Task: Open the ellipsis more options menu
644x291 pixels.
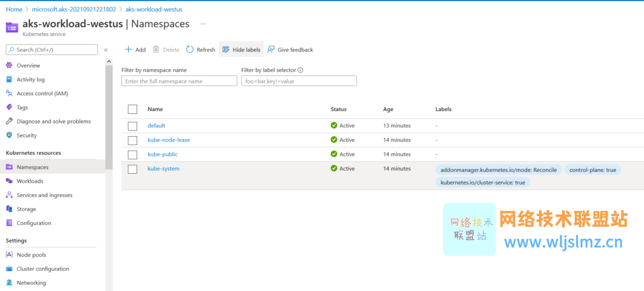Action: tap(203, 24)
